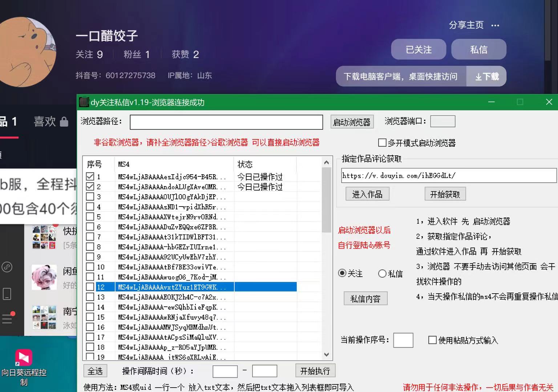This screenshot has height=392, width=558.
Task: Select row 18 MS4wLjABAAAAp_z-R05 entry
Action: (172, 347)
